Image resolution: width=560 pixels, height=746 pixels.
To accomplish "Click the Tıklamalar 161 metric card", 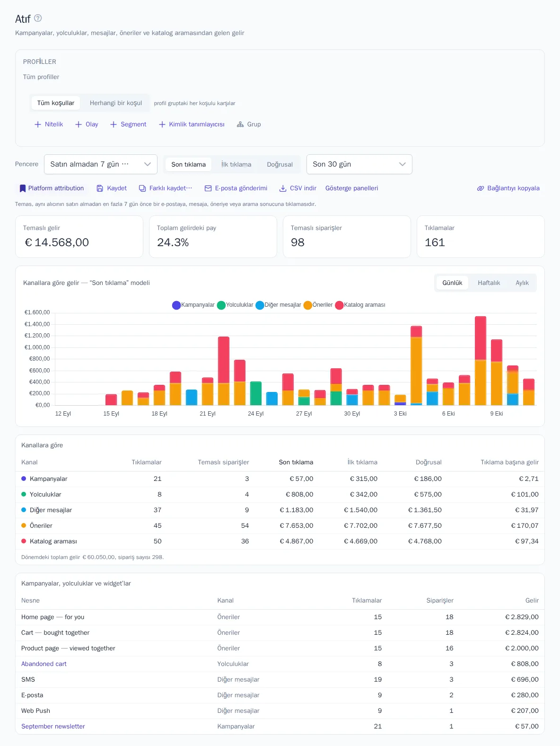I will tap(481, 237).
